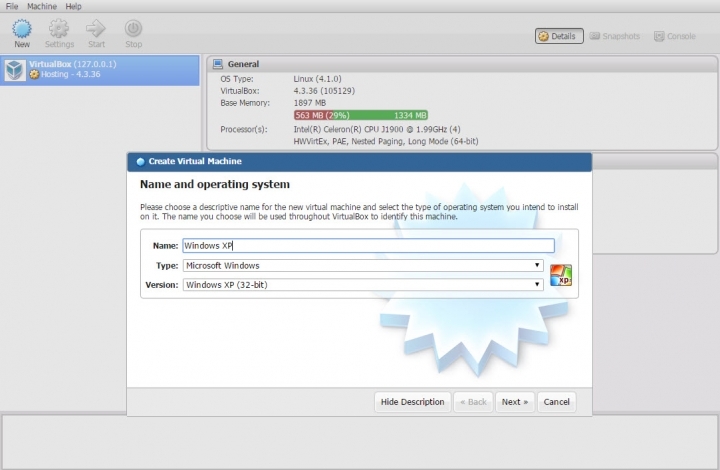
Task: Open the Settings gear toolbar icon
Action: pyautogui.click(x=59, y=28)
